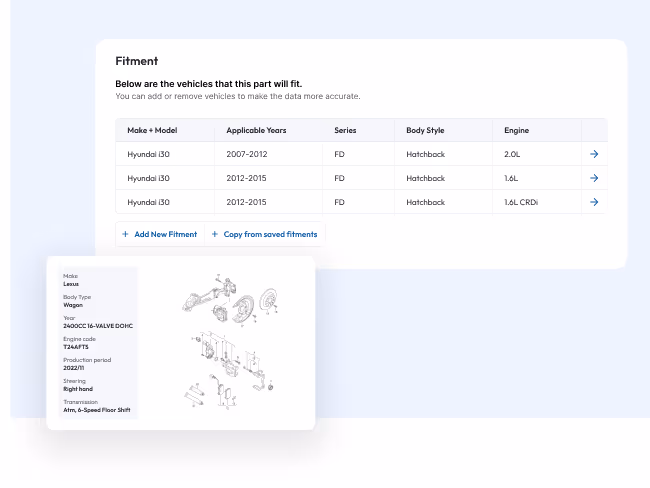Image resolution: width=650 pixels, height=488 pixels.
Task: Click Add New Fitment button
Action: point(160,234)
